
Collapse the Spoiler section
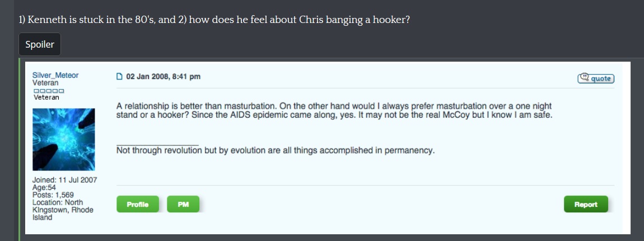pyautogui.click(x=39, y=44)
